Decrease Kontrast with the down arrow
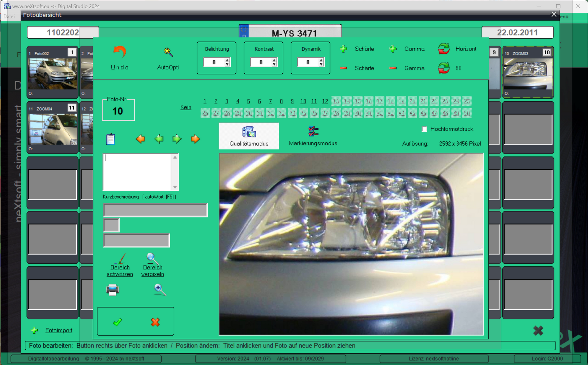This screenshot has height=365, width=588. 274,64
